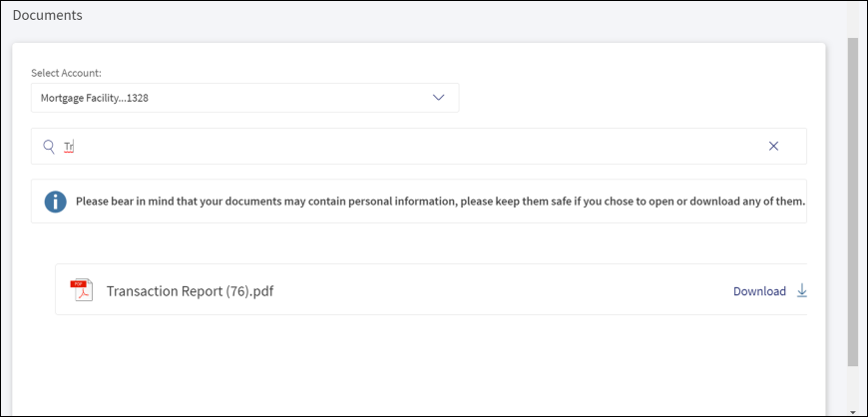Open the Mortgage Facility...1328 account dropdown

[244, 98]
